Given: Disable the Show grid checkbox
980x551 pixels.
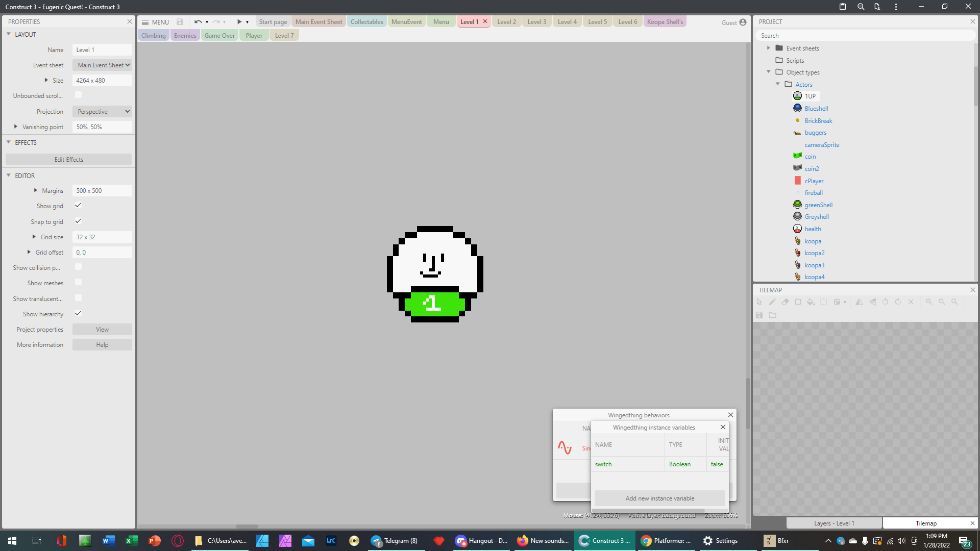Looking at the screenshot, I should click(78, 206).
